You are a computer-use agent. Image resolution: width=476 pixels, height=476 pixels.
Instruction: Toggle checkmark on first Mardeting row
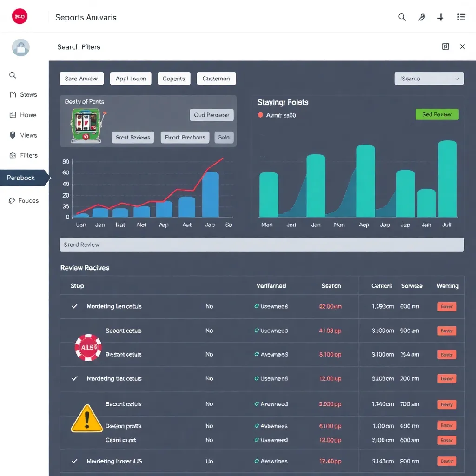pos(74,306)
